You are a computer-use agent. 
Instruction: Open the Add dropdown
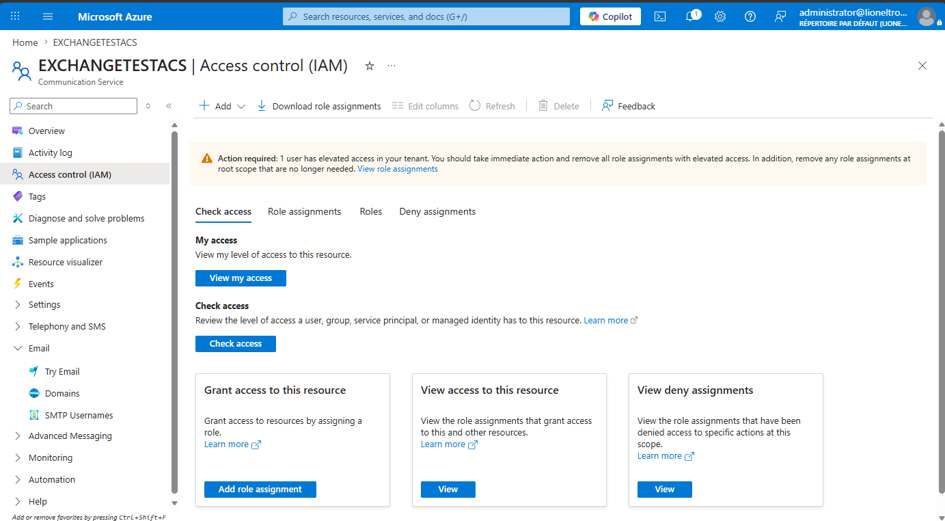(222, 106)
